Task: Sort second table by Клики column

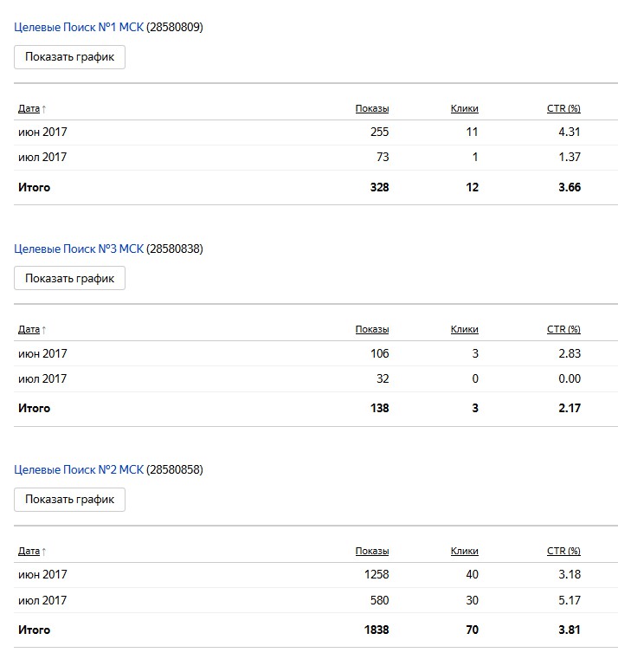Action: [464, 329]
